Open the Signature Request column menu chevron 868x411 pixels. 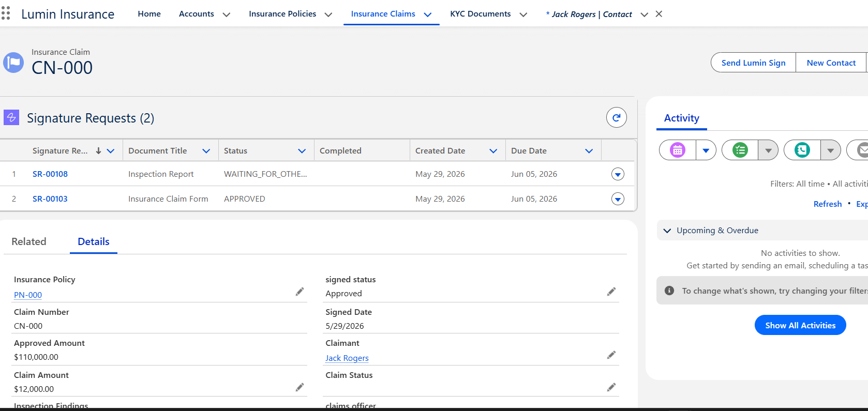click(x=111, y=151)
